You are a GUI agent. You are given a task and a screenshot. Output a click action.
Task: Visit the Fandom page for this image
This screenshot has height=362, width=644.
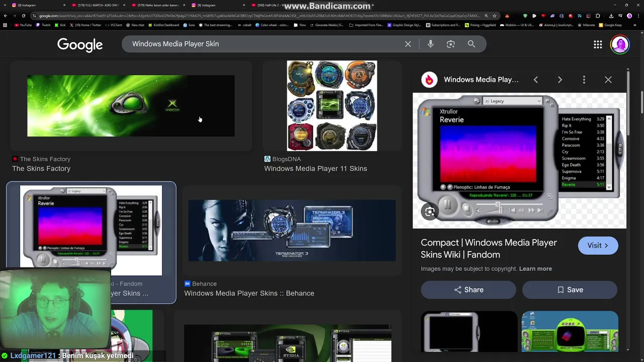click(x=598, y=245)
